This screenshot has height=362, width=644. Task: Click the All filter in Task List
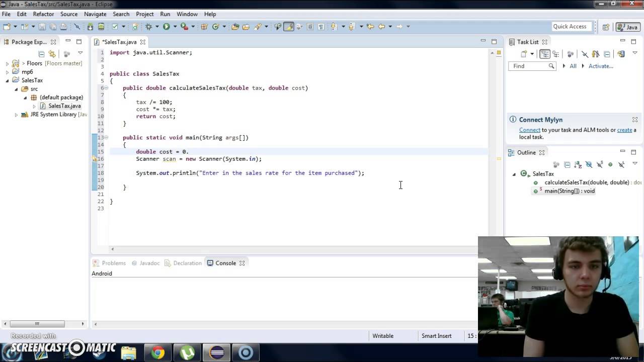coord(573,66)
